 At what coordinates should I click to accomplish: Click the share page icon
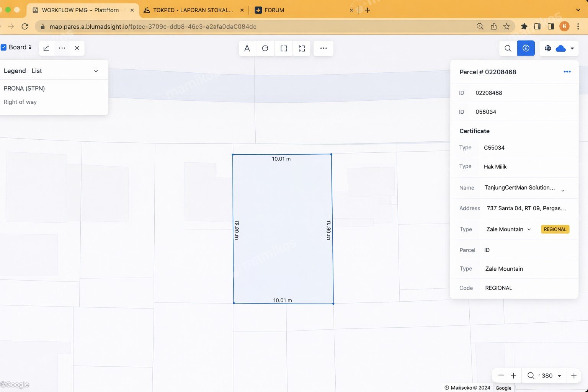click(x=494, y=26)
